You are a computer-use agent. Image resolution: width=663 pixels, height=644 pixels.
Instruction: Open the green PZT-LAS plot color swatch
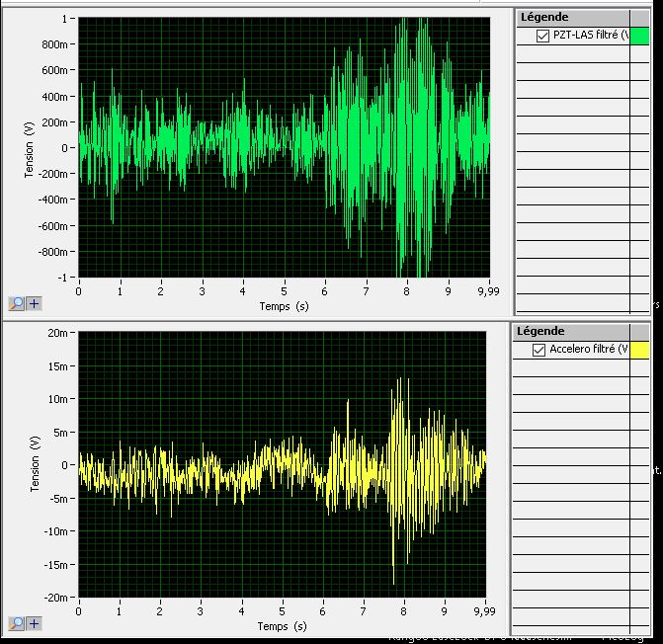pyautogui.click(x=640, y=36)
